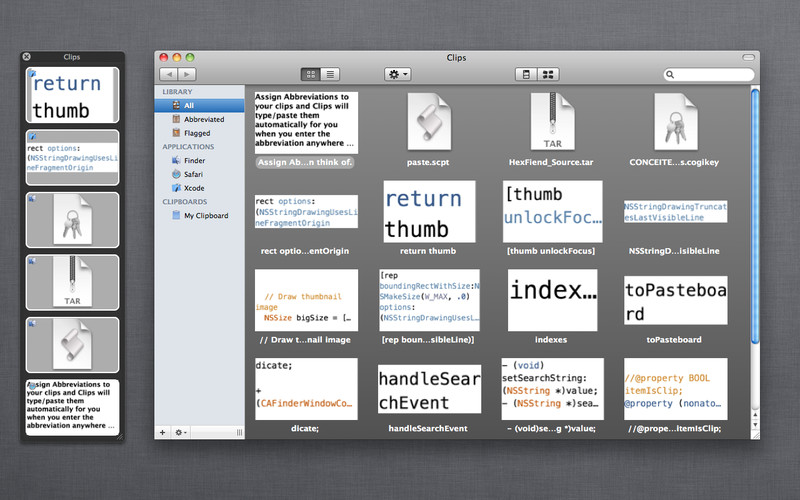This screenshot has height=500, width=800.
Task: Show the clips strip panel toolbar button
Action: 526,74
